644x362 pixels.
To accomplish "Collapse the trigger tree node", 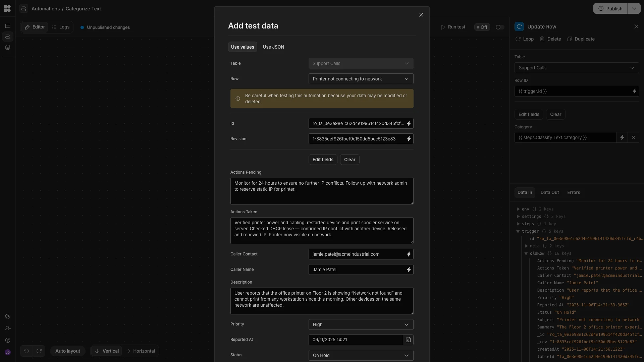I will [518, 231].
